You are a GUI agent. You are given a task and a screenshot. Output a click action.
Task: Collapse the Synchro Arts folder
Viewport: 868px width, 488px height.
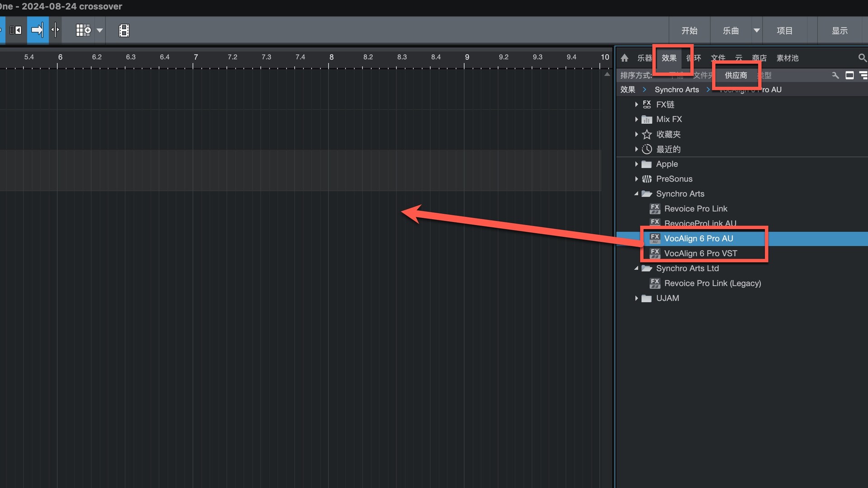[637, 194]
